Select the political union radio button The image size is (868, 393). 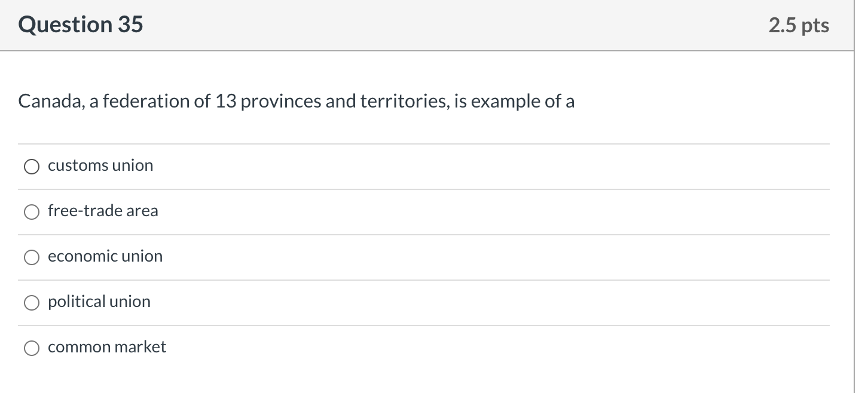tap(32, 303)
